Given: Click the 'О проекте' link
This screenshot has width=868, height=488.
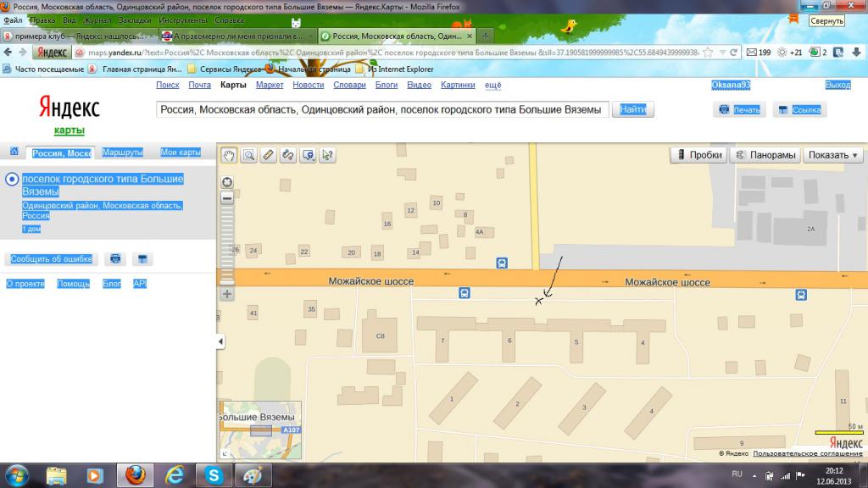Looking at the screenshot, I should [25, 284].
